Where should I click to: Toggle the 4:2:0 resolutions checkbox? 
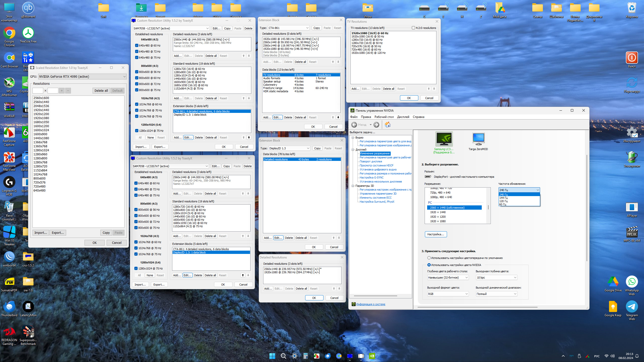point(413,28)
